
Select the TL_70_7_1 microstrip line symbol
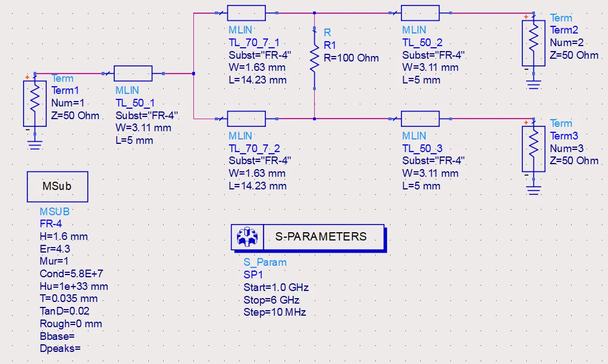tap(246, 13)
